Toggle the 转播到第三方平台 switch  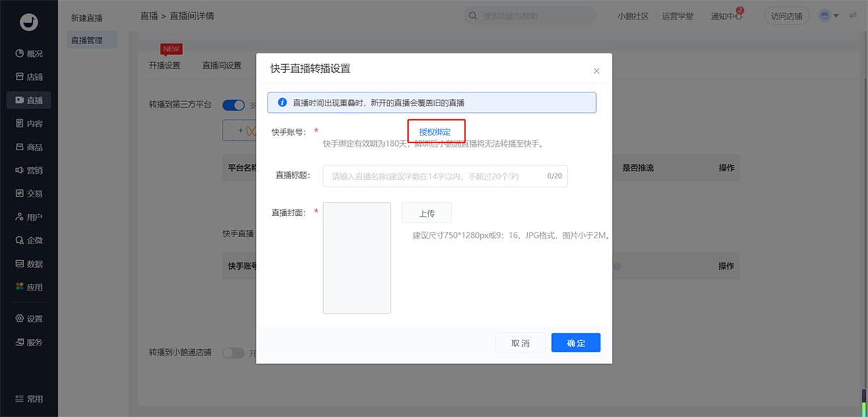234,105
